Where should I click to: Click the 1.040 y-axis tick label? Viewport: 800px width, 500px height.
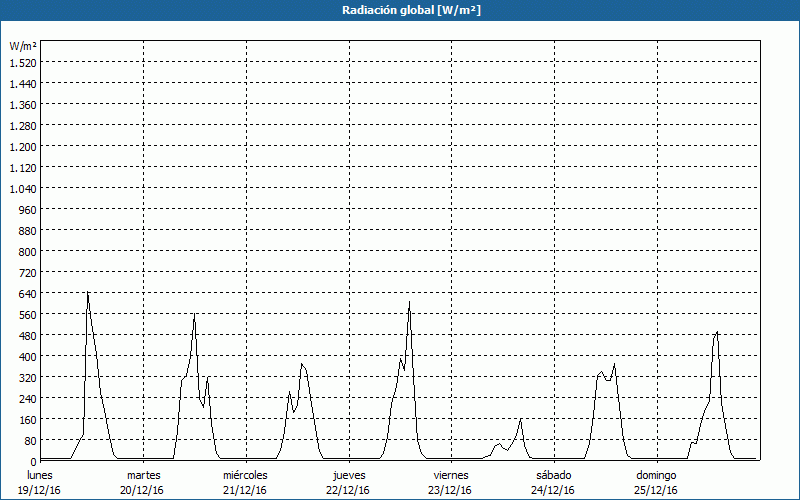pyautogui.click(x=23, y=188)
